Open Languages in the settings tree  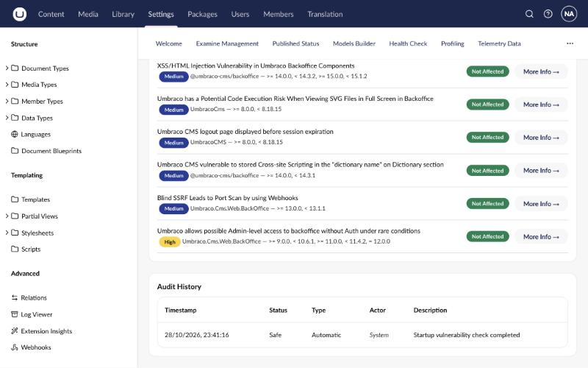(x=35, y=134)
